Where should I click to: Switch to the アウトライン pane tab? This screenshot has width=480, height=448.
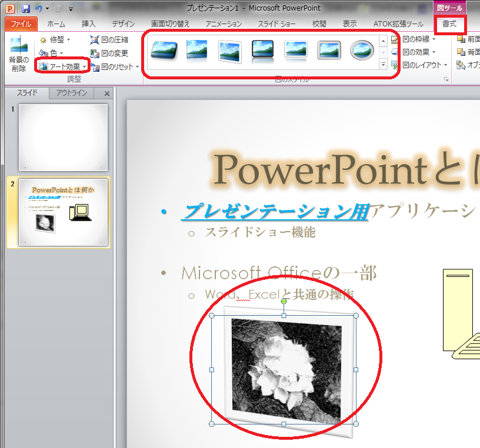click(x=72, y=93)
